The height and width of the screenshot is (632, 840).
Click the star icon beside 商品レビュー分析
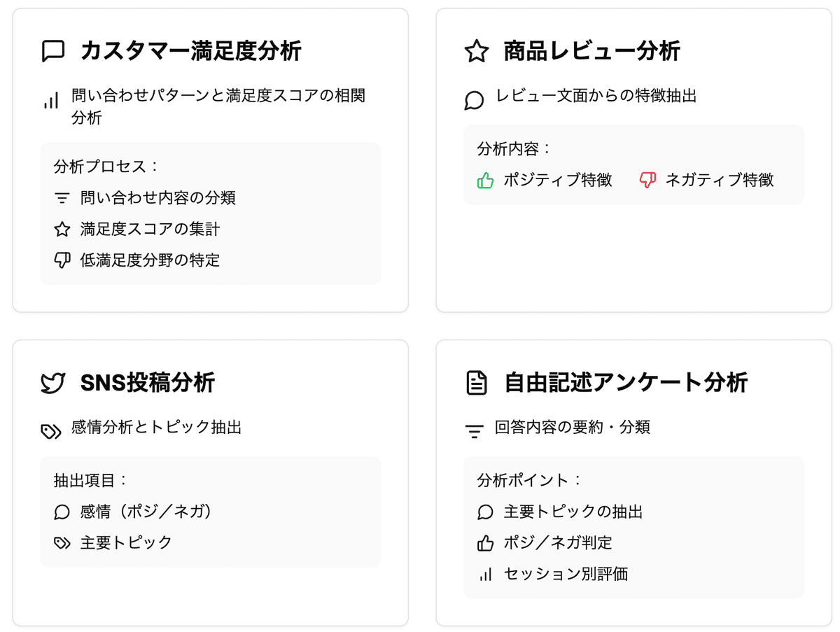[476, 51]
